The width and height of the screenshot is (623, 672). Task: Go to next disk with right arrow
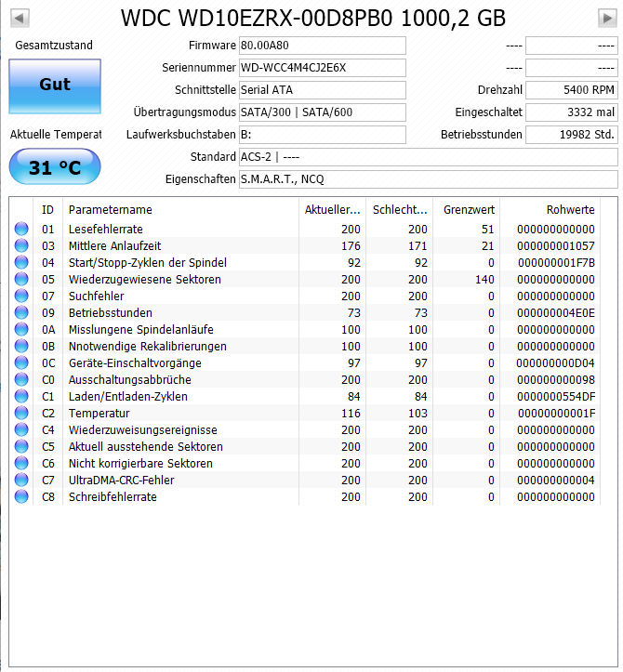pos(607,19)
